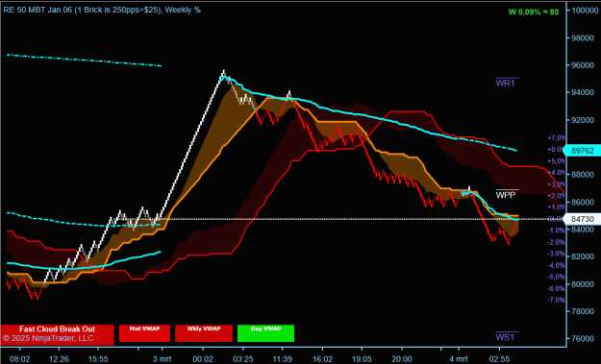Viewport: 601px width, 364px height.
Task: Click the 16:02 time axis label
Action: click(x=322, y=359)
